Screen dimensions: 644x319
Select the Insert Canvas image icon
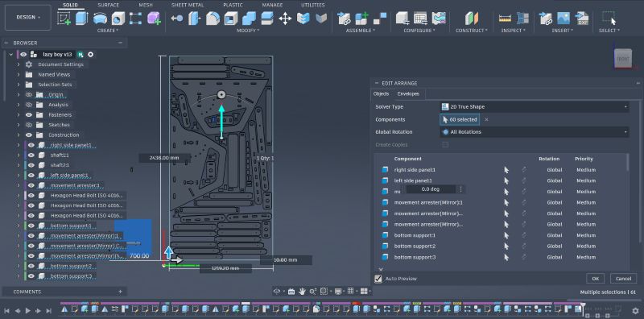tap(563, 18)
